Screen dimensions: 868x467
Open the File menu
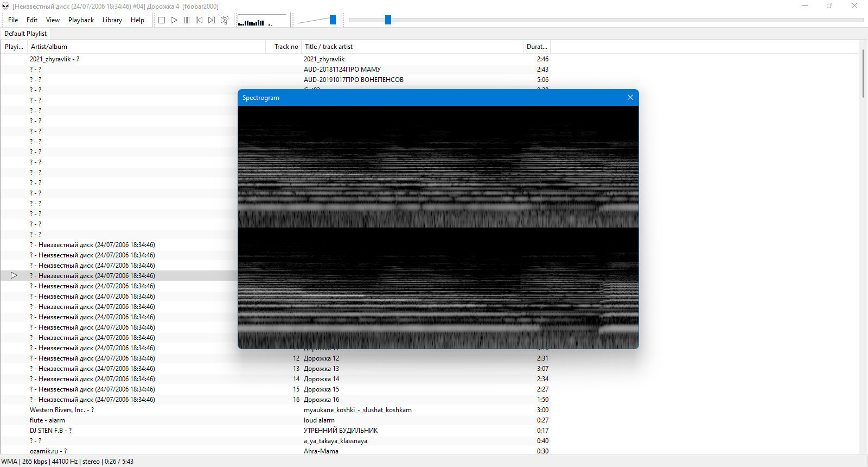pyautogui.click(x=13, y=20)
